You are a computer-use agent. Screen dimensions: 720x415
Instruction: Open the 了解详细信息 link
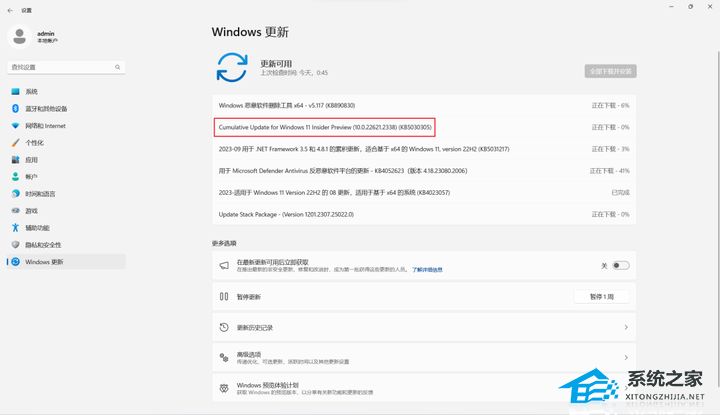(x=427, y=269)
